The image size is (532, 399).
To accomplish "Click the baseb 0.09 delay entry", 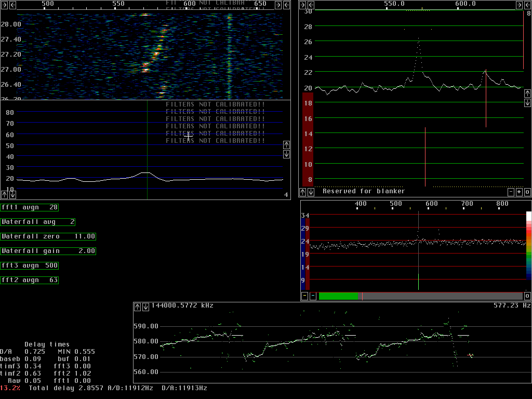I will click(x=20, y=359).
